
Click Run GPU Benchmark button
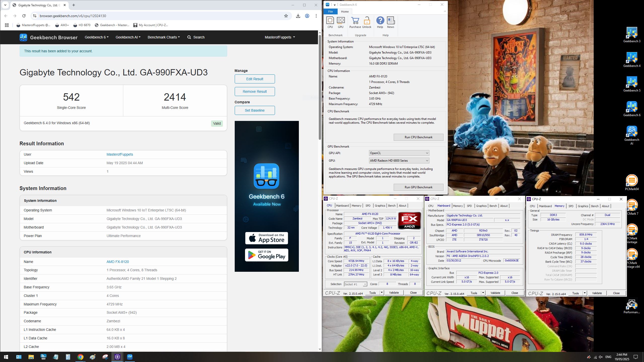[x=418, y=187]
